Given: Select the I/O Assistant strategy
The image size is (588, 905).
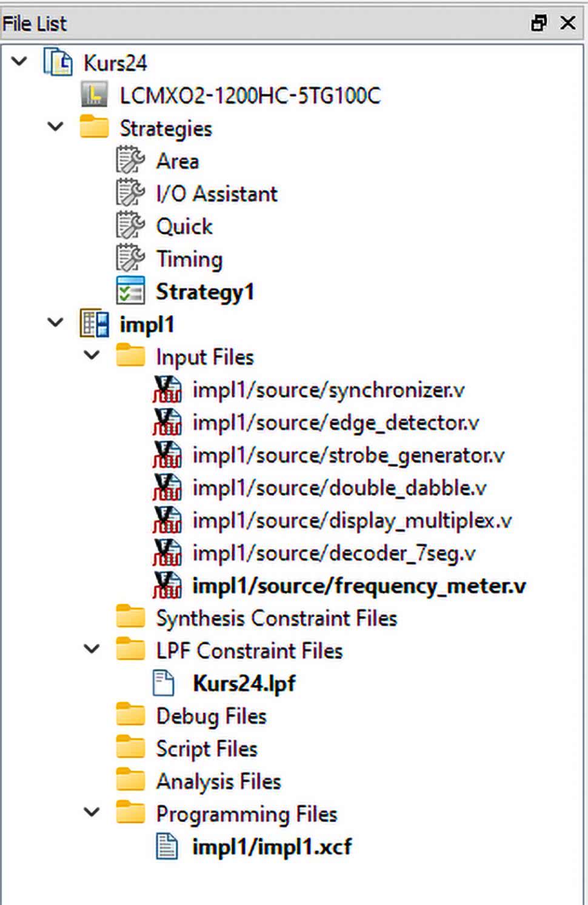Looking at the screenshot, I should coord(216,194).
